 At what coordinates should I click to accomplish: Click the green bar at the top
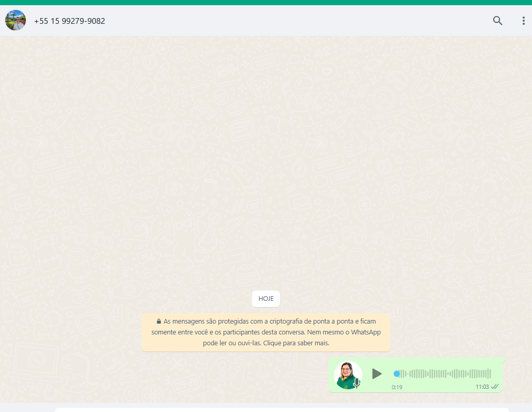click(266, 2)
